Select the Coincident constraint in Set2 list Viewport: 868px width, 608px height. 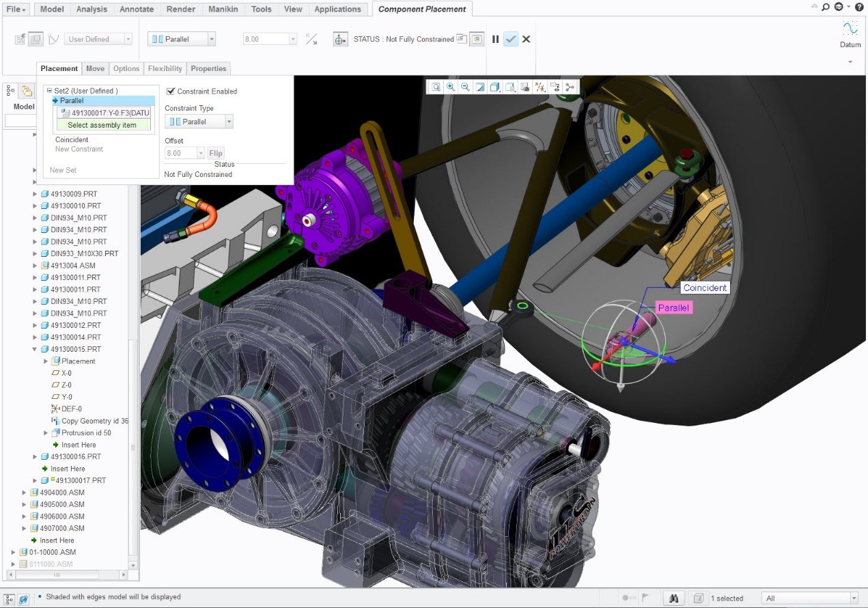[72, 139]
